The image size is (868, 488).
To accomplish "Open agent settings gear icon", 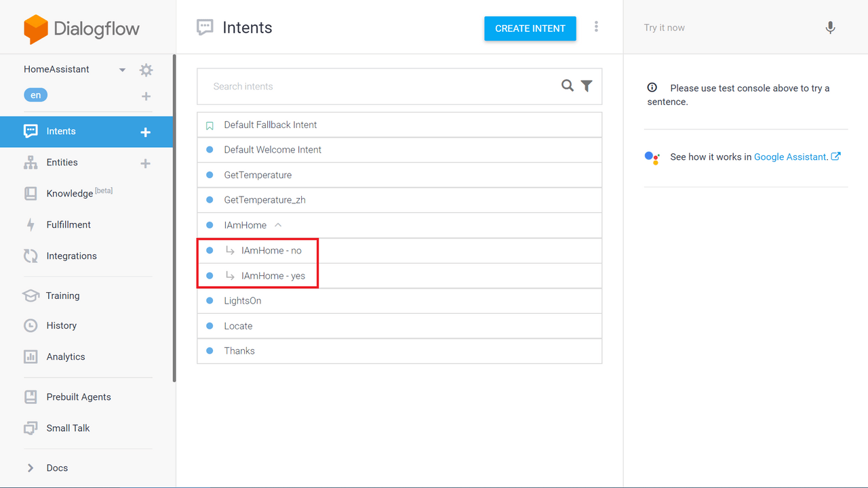I will (x=146, y=70).
